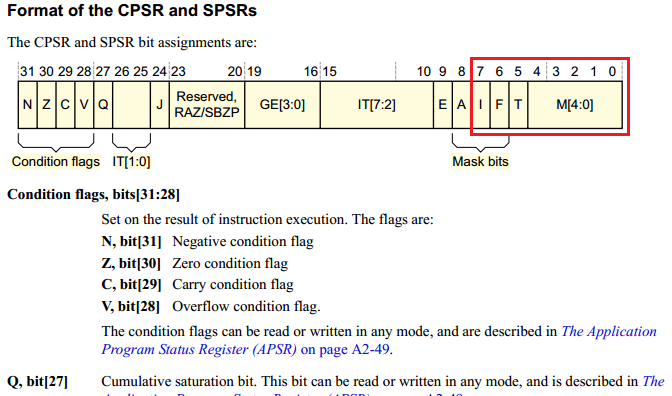Screen dimensions: 672x396
Task: Select the A mask bit cell
Action: [462, 105]
